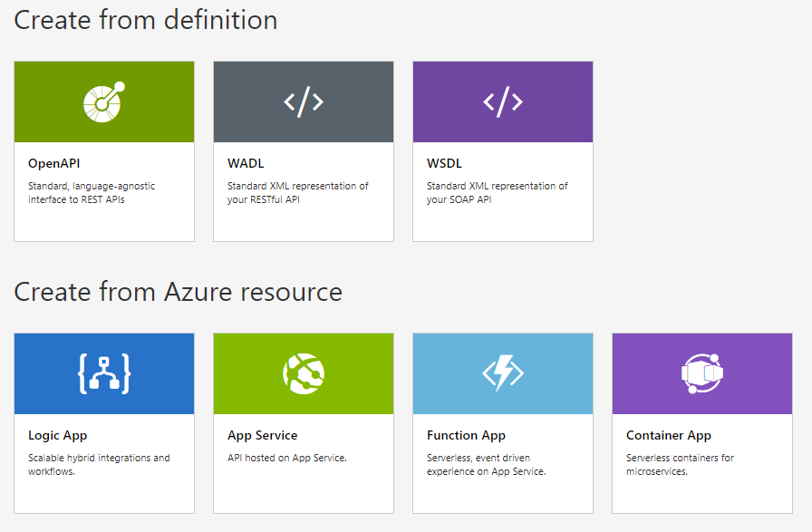Select the WSDL title text
The height and width of the screenshot is (532, 812).
tap(444, 164)
